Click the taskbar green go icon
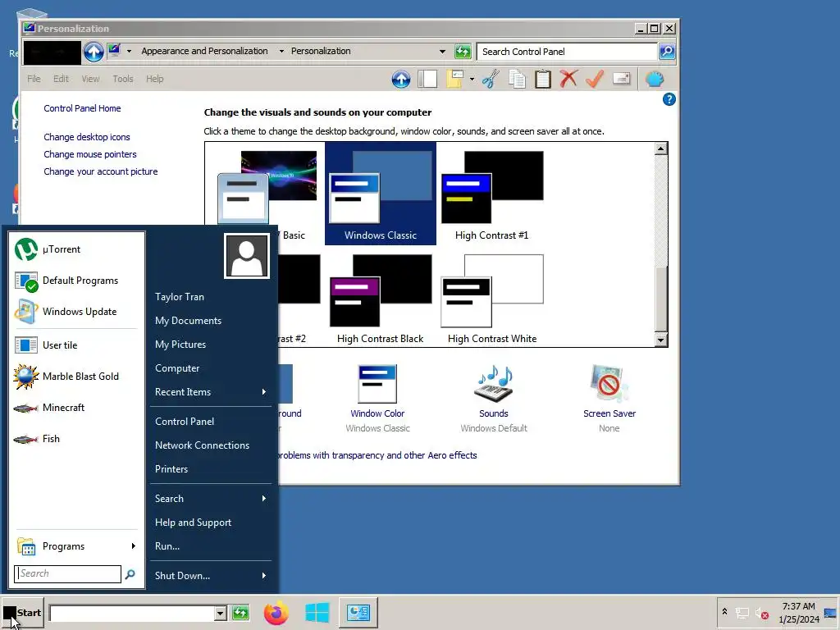Viewport: 840px width, 630px height. point(240,613)
